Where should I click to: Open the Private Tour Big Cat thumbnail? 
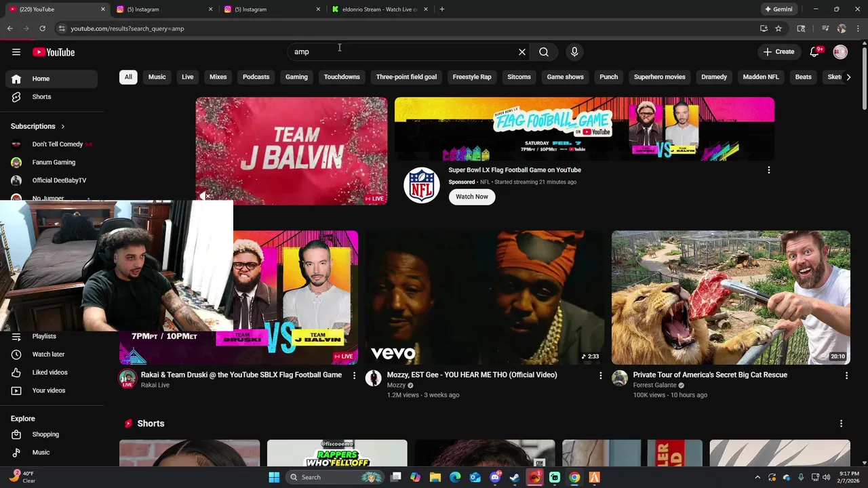pos(731,298)
